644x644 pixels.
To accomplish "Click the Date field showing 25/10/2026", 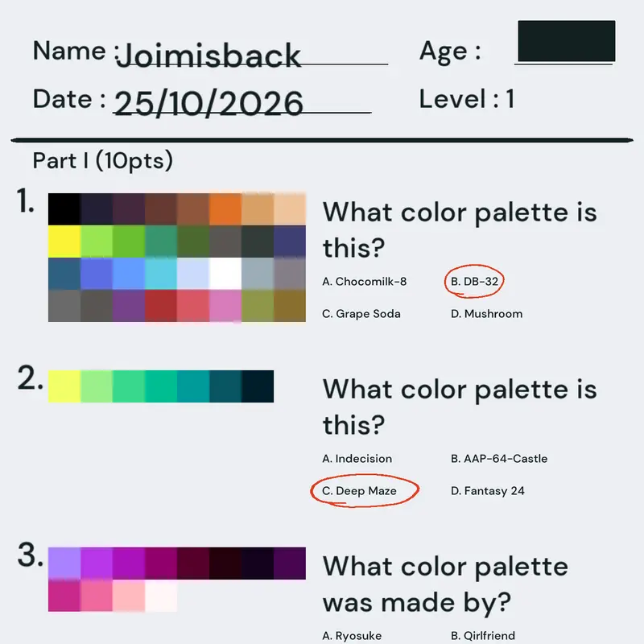I will [x=242, y=103].
